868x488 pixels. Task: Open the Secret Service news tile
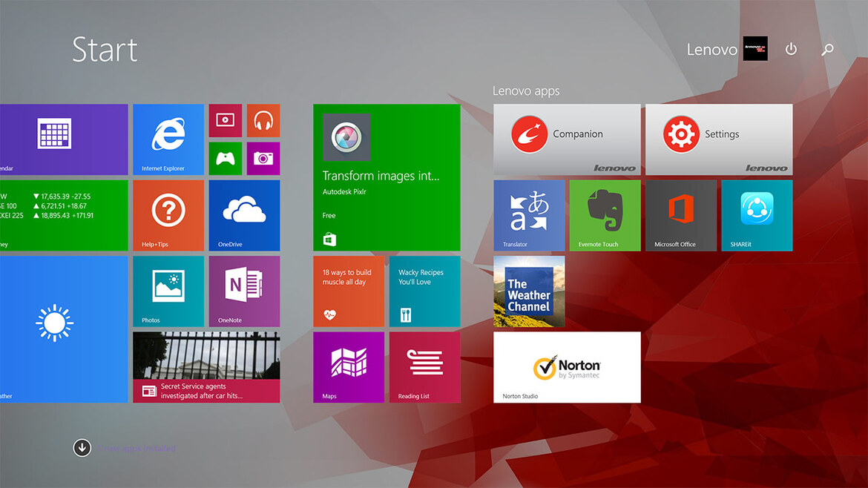click(x=206, y=367)
